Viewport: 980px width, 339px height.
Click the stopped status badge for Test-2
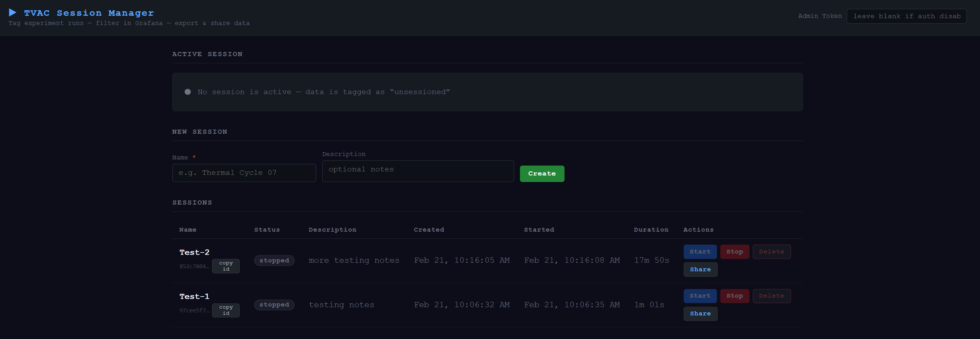click(x=274, y=260)
